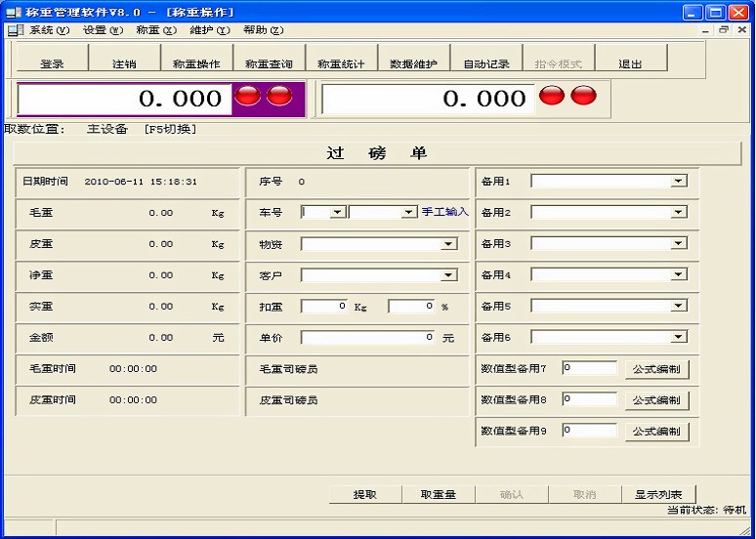
Task: Expand the 备用1 dropdown list
Action: [x=678, y=182]
